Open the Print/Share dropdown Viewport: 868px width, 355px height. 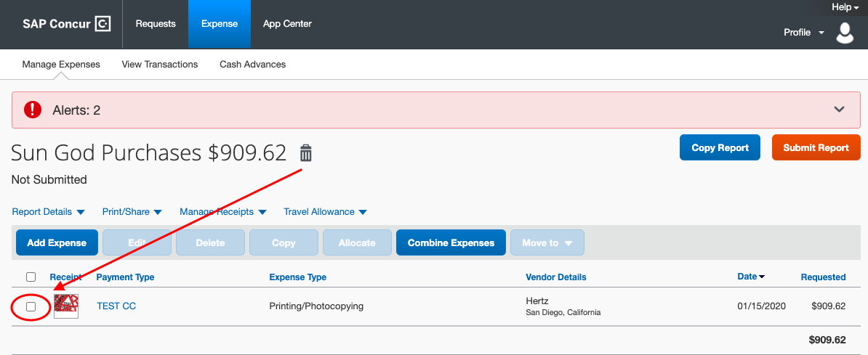(x=132, y=212)
